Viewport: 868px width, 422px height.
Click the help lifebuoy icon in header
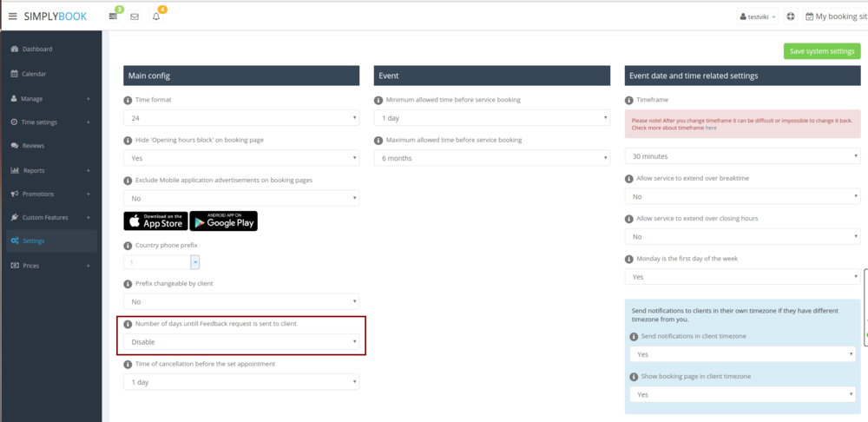[x=790, y=16]
